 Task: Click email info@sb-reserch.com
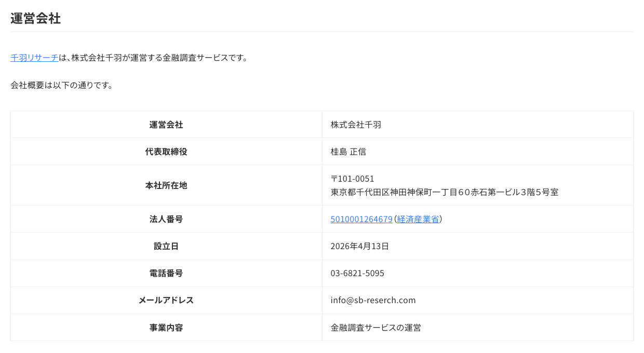[x=373, y=300]
